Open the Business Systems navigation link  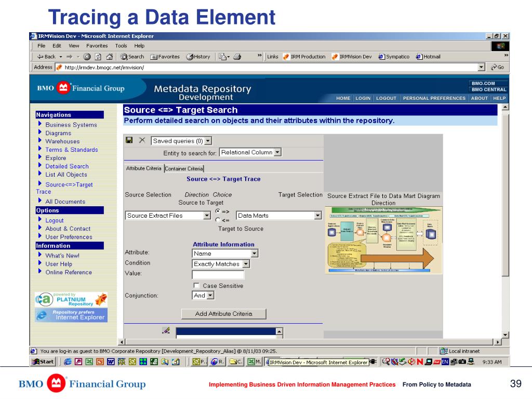[x=71, y=125]
